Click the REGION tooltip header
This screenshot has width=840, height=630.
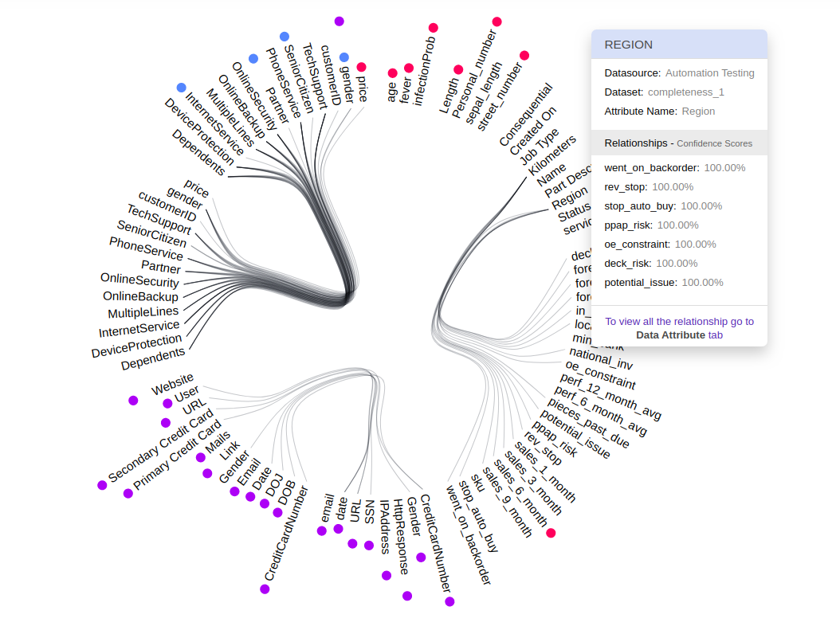point(679,45)
